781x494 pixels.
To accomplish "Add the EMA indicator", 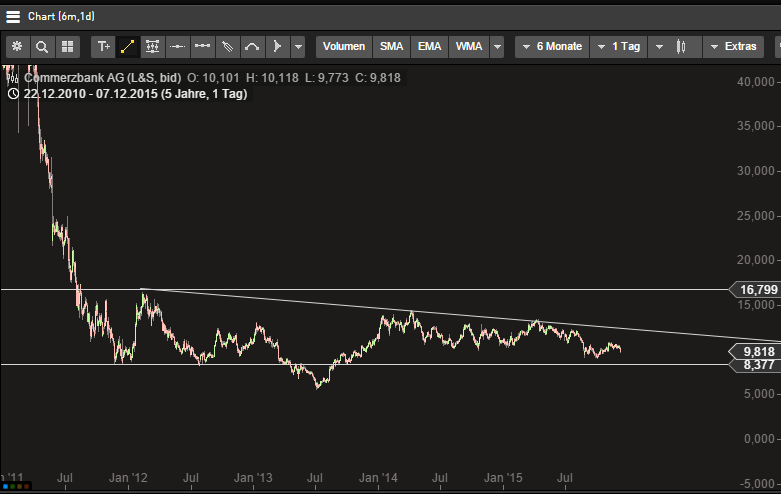I will [x=429, y=47].
